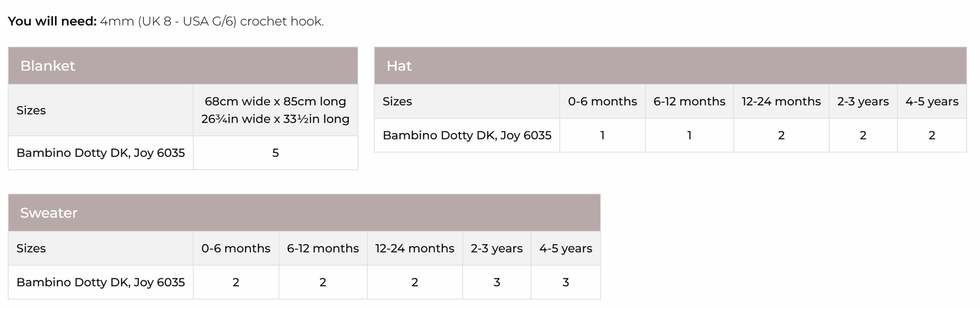
Task: Click 12-24 months header in Sweater table
Action: click(415, 248)
